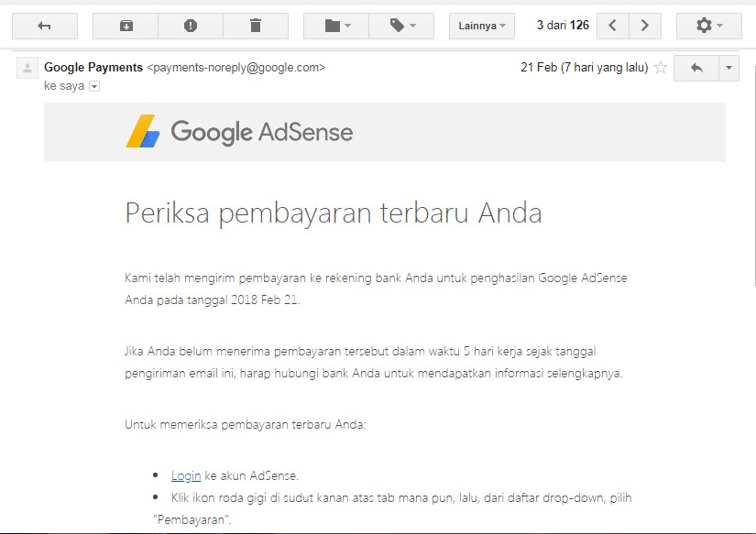
Task: Expand the reply options dropdown arrow
Action: coord(729,67)
